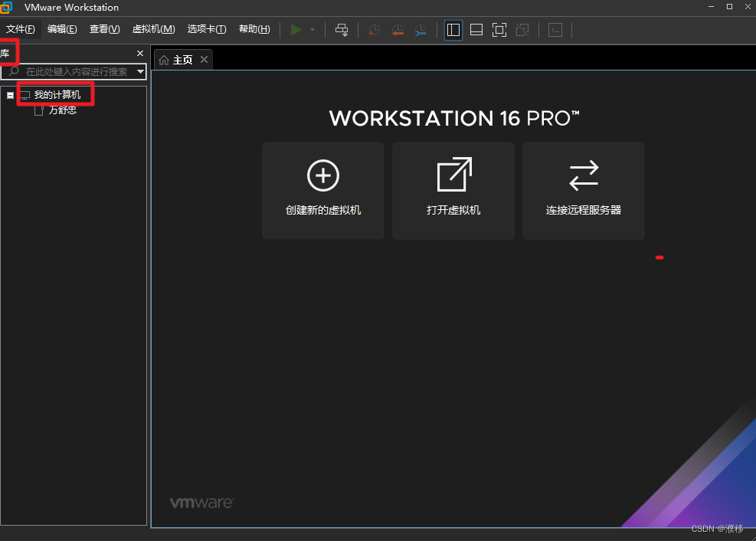Minimize the VMware Workstation window
Viewport: 756px width, 541px height.
point(711,7)
